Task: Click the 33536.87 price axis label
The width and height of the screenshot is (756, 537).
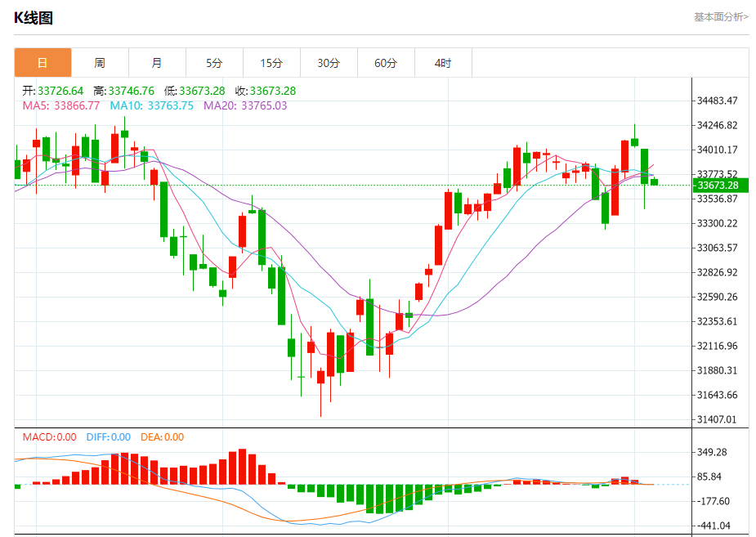Action: click(718, 199)
